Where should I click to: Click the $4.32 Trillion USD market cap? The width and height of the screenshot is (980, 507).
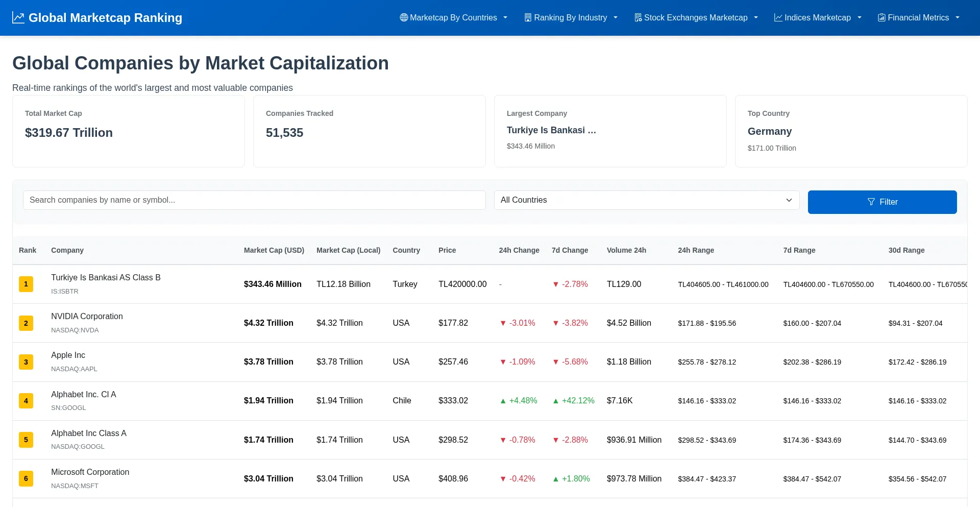pos(268,323)
